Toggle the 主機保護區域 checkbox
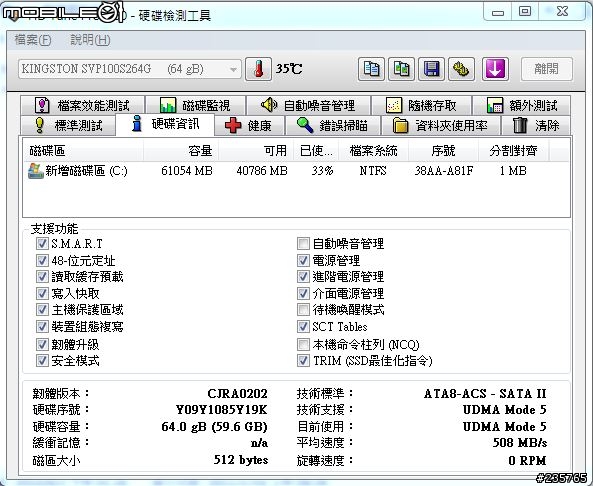This screenshot has width=593, height=486. click(x=42, y=309)
